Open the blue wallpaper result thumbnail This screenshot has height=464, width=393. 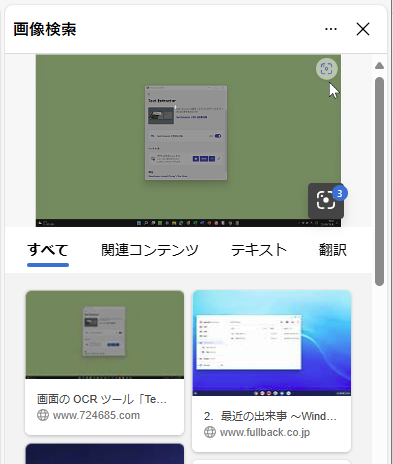272,343
